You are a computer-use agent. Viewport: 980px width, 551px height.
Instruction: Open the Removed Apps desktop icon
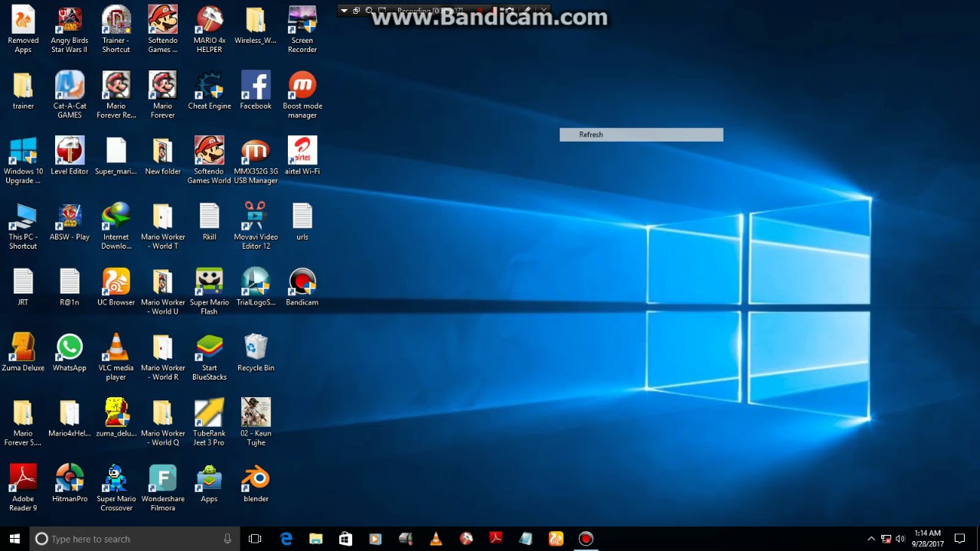point(23,31)
